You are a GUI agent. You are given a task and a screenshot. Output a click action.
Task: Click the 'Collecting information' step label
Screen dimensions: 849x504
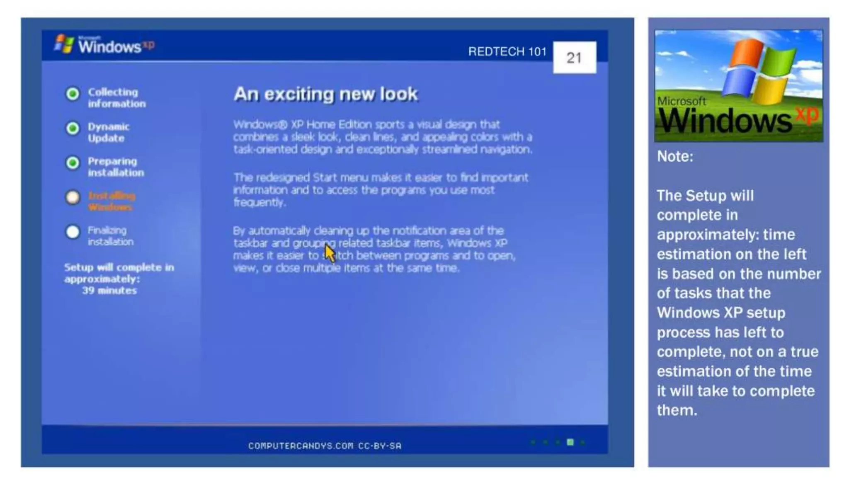tap(116, 98)
